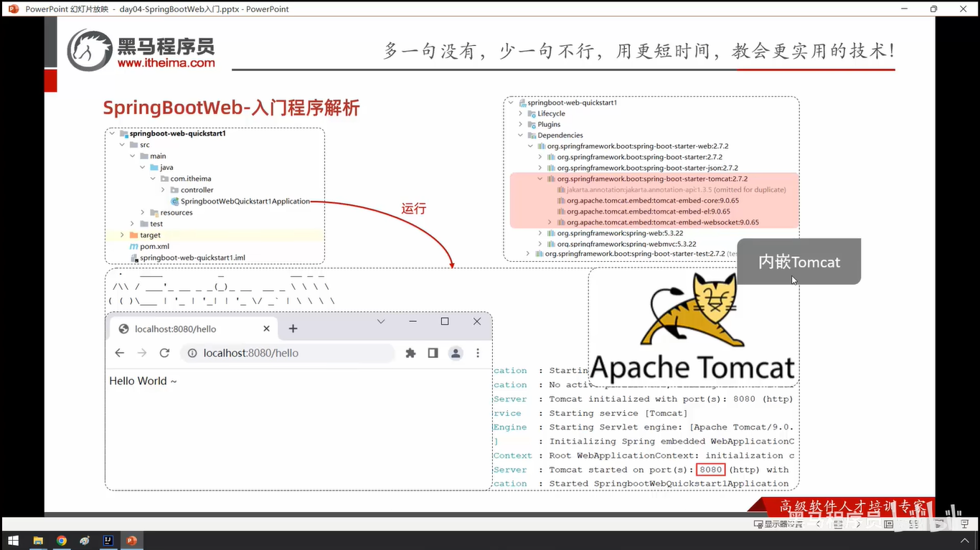Image resolution: width=980 pixels, height=550 pixels.
Task: Collapse the Dependencies node in the Maven tree
Action: (x=521, y=135)
